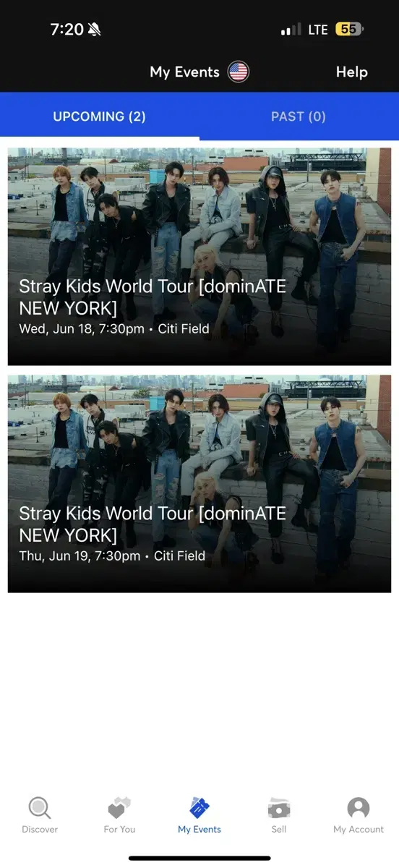Tap the cellular signal bars icon
The height and width of the screenshot is (868, 399).
coord(291,30)
